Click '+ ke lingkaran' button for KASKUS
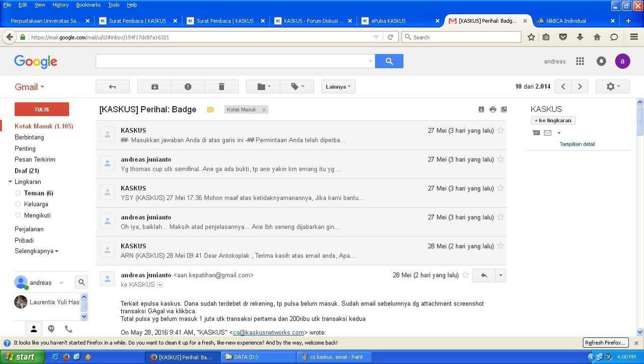The image size is (644, 364). (553, 120)
